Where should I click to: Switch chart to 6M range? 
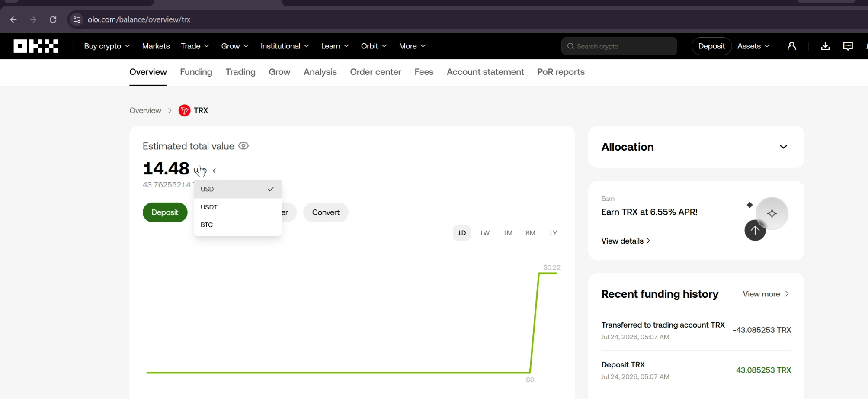pyautogui.click(x=530, y=233)
